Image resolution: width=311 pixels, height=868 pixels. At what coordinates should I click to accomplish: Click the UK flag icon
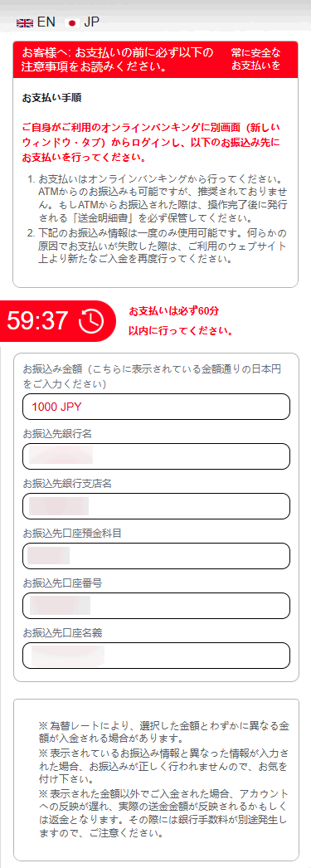click(x=25, y=22)
